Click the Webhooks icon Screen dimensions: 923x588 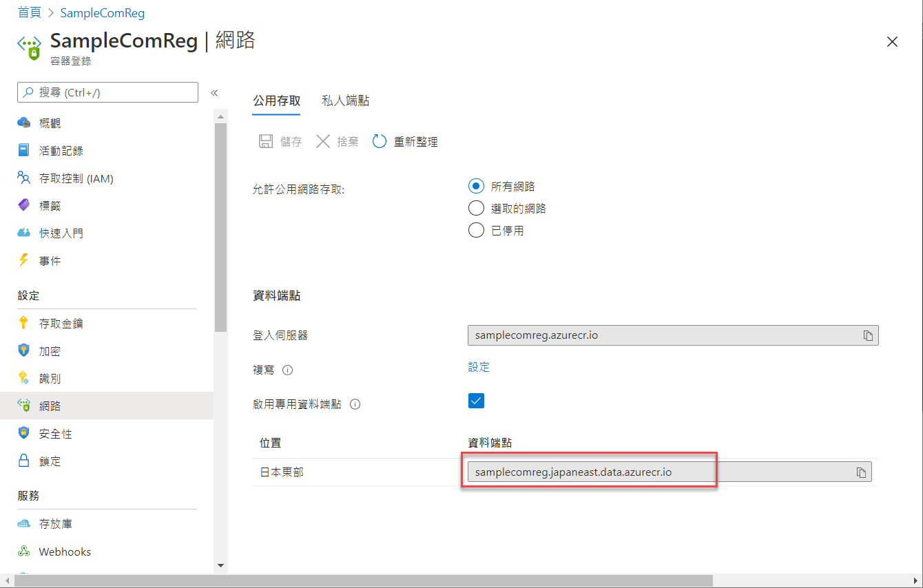pyautogui.click(x=24, y=552)
